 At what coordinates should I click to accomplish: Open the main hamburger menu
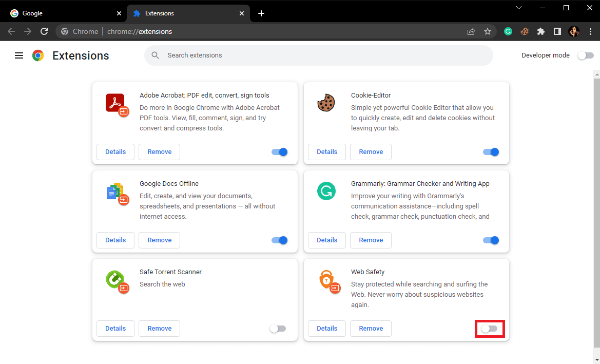(19, 55)
